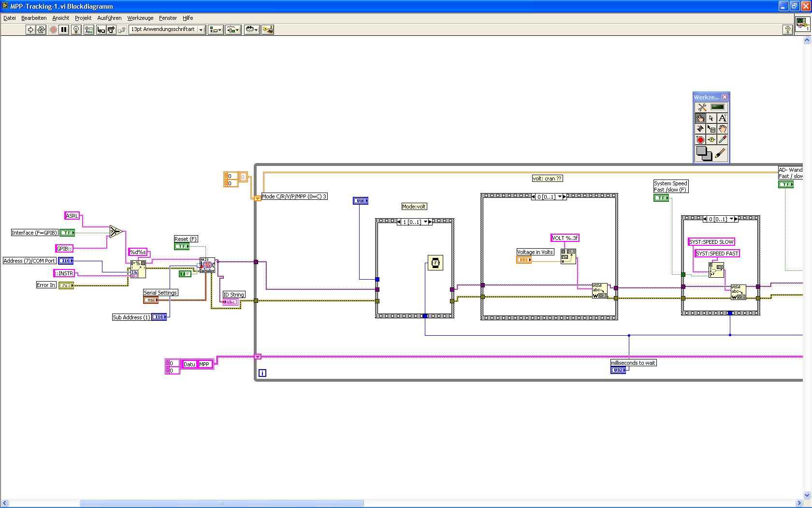Screen dimensions: 812x508
Task: Click the VI icon pane at top right
Action: pos(803,24)
